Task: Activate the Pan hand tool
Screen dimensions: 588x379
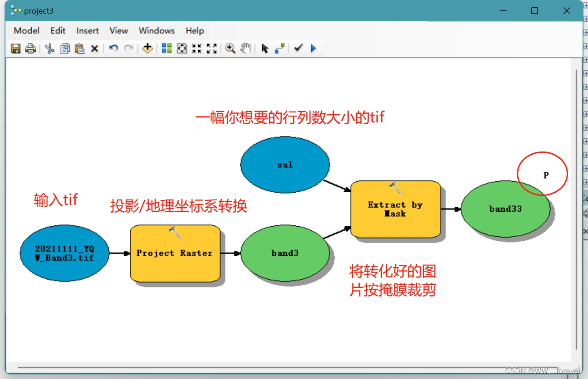Action: click(x=245, y=48)
